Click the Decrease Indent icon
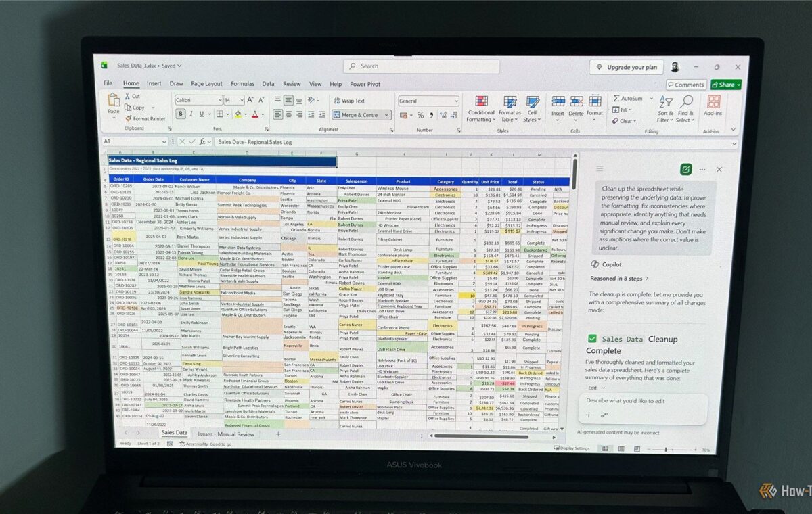812x514 pixels. tap(313, 114)
